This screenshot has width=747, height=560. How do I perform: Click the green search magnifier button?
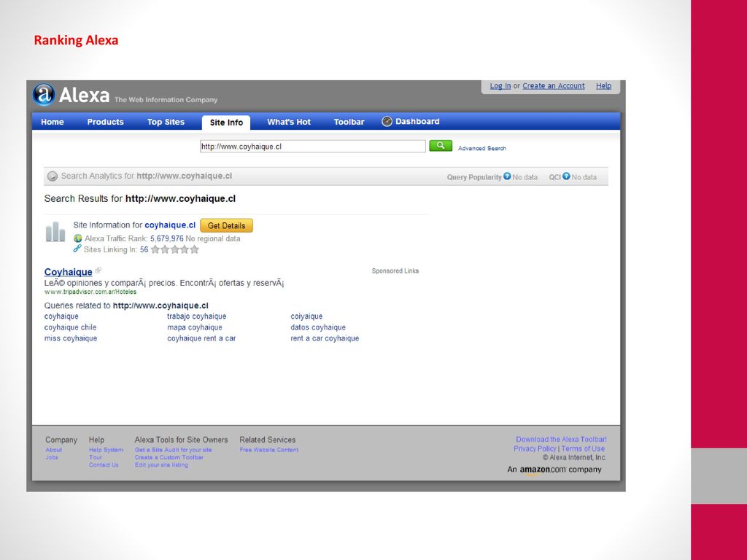click(x=440, y=146)
